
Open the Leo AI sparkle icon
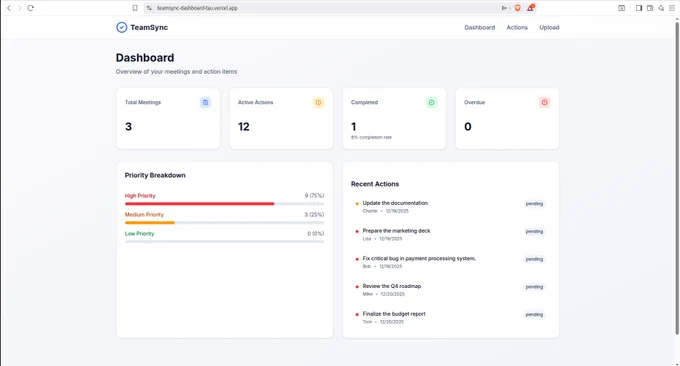point(660,8)
